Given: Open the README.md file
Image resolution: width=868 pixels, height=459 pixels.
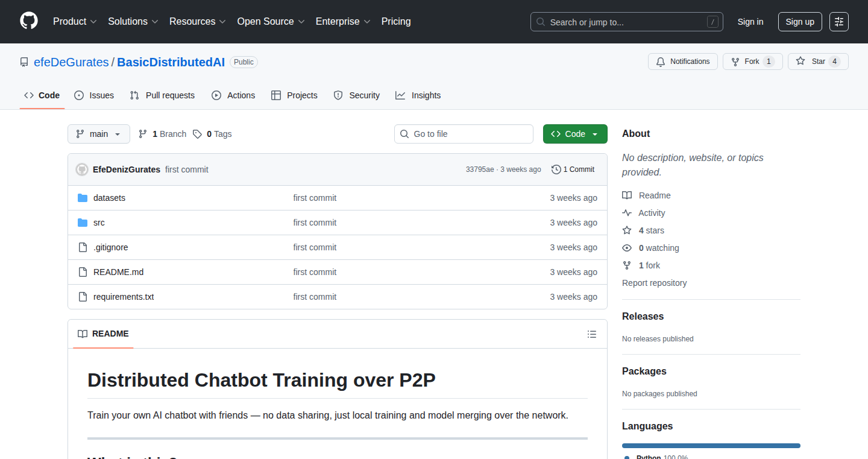Looking at the screenshot, I should (118, 272).
